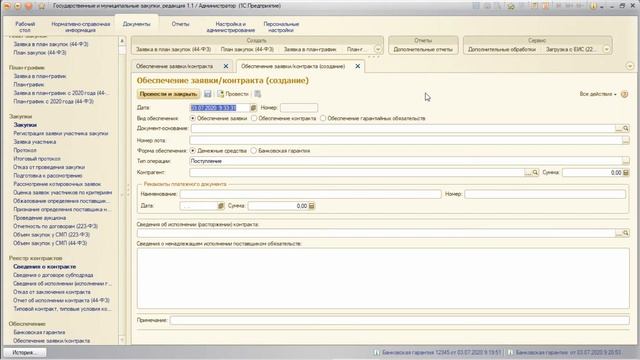The width and height of the screenshot is (640, 360).
Task: Click the Провести и закрыть button
Action: (x=168, y=94)
